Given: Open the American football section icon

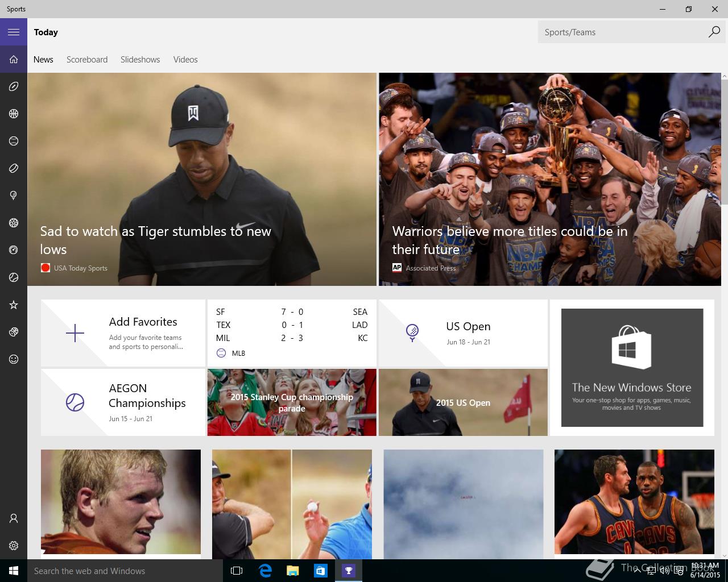Looking at the screenshot, I should tap(14, 86).
